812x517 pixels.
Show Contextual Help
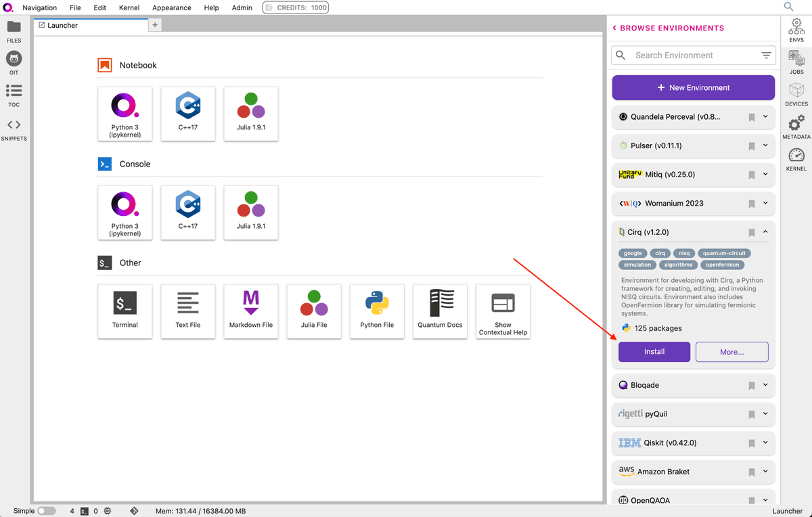click(503, 311)
